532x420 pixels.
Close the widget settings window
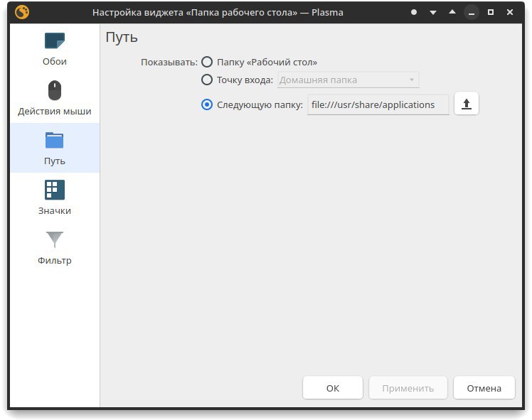[510, 13]
